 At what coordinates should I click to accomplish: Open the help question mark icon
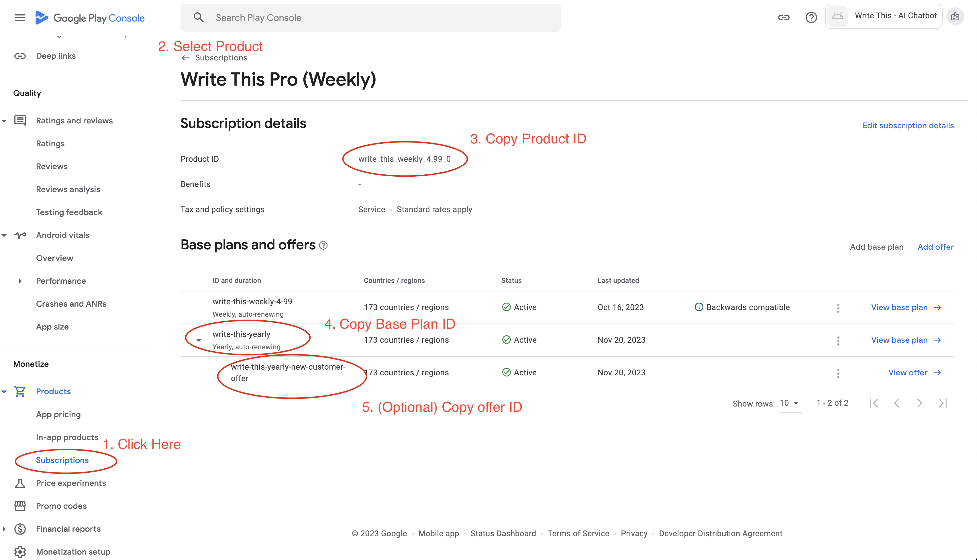tap(811, 17)
